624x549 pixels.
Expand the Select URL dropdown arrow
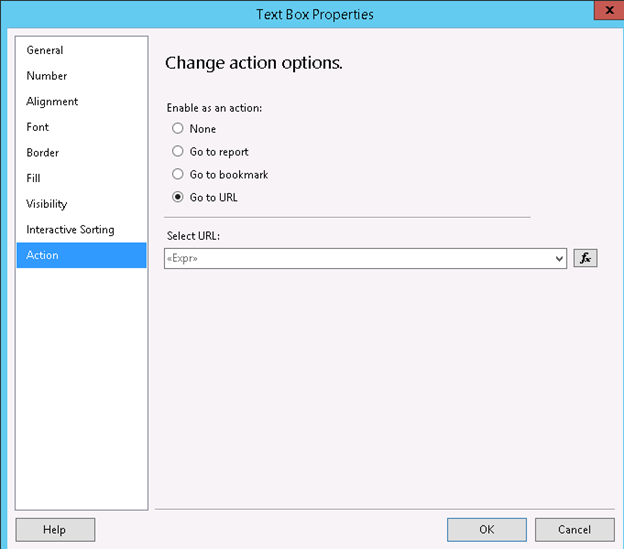559,259
